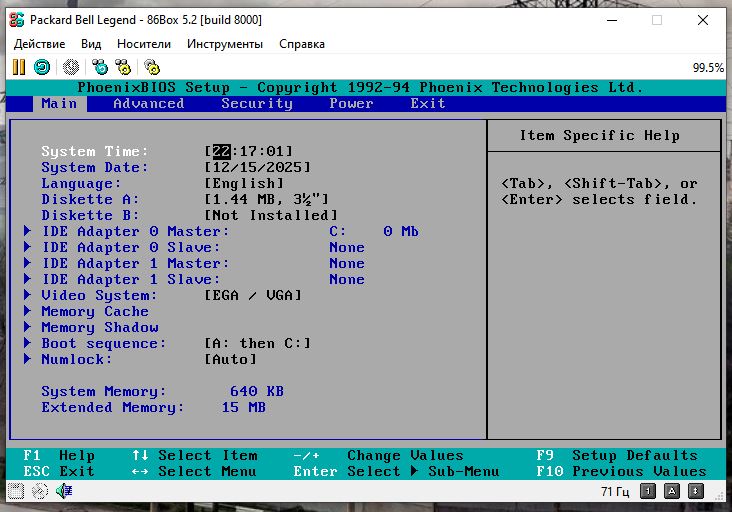Click the Num Lock indicator
732x512 pixels.
[648, 491]
